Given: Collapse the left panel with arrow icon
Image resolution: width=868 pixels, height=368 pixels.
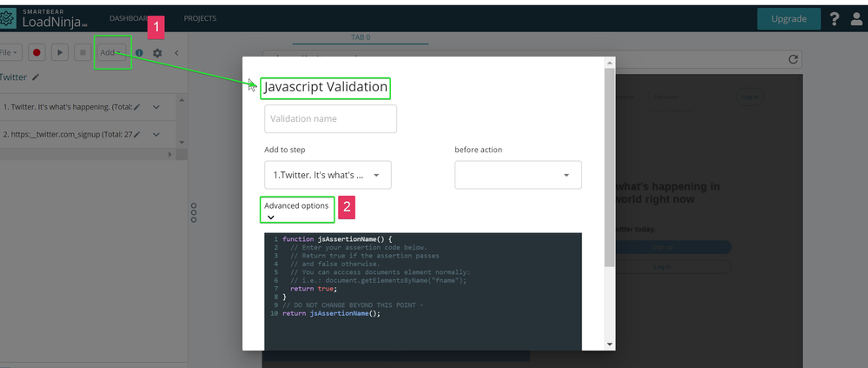Looking at the screenshot, I should click(176, 53).
